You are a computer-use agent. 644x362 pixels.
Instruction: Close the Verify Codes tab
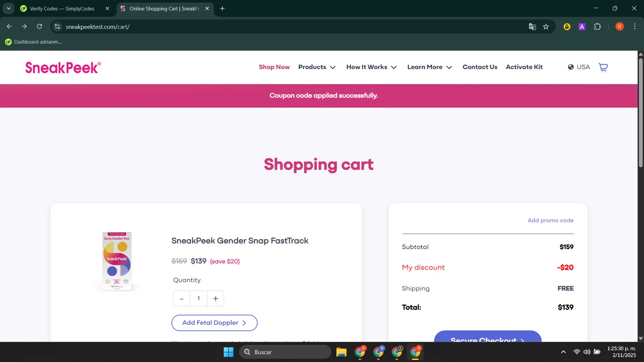click(107, 9)
